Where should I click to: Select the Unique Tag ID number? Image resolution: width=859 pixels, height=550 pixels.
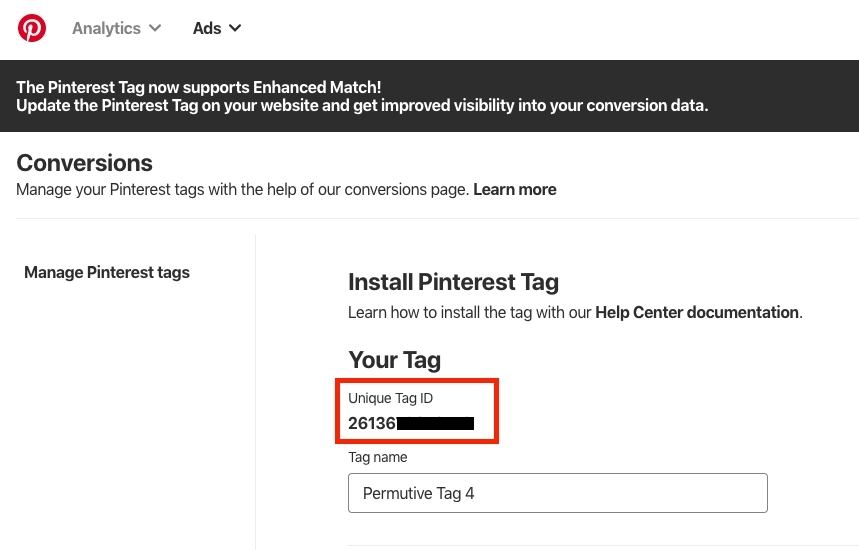[x=411, y=423]
